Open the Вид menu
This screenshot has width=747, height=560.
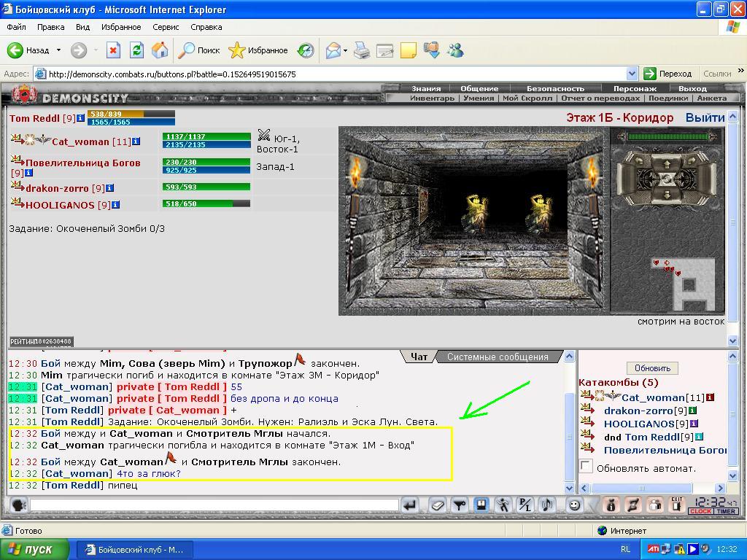(83, 27)
